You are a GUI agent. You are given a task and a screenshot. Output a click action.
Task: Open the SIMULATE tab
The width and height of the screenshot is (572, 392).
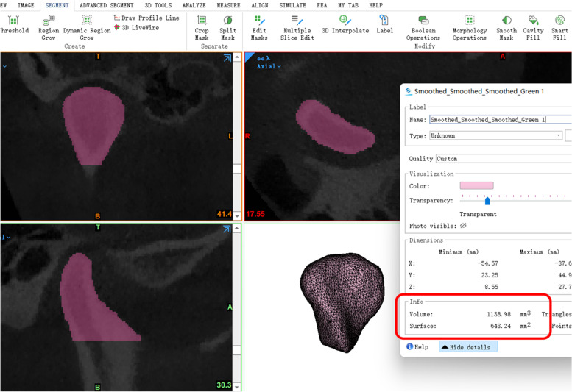[x=292, y=5]
